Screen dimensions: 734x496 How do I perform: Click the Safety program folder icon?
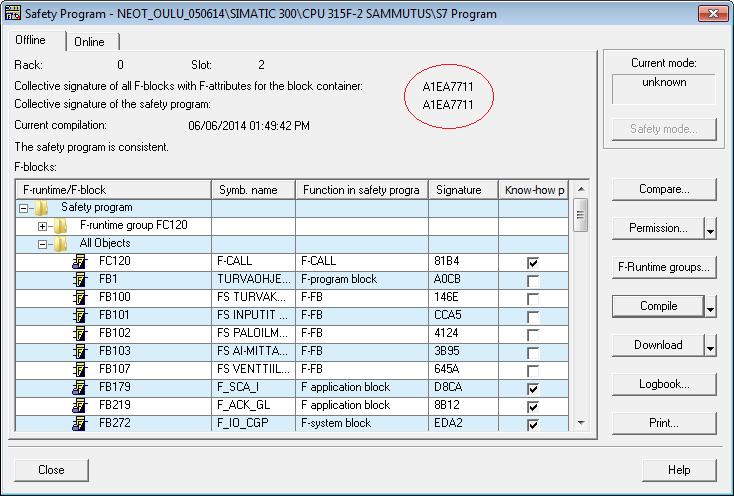coord(42,207)
